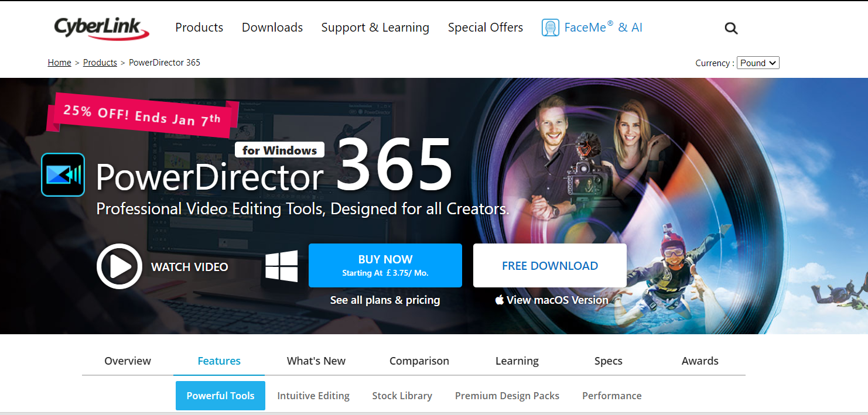Open the Currency dropdown
868x415 pixels.
(x=758, y=63)
